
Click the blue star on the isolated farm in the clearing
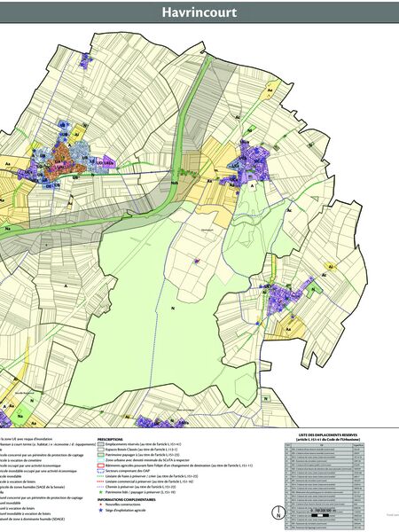(x=197, y=261)
